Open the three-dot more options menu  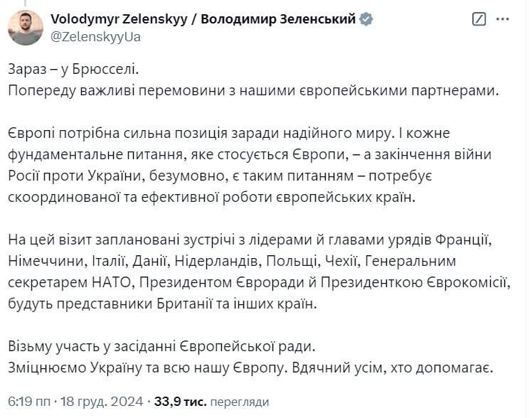[x=502, y=19]
